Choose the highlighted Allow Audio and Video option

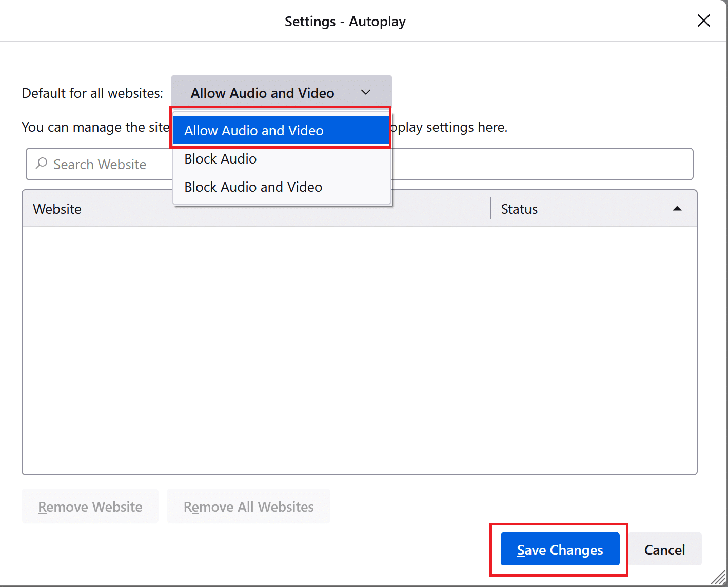click(x=254, y=130)
